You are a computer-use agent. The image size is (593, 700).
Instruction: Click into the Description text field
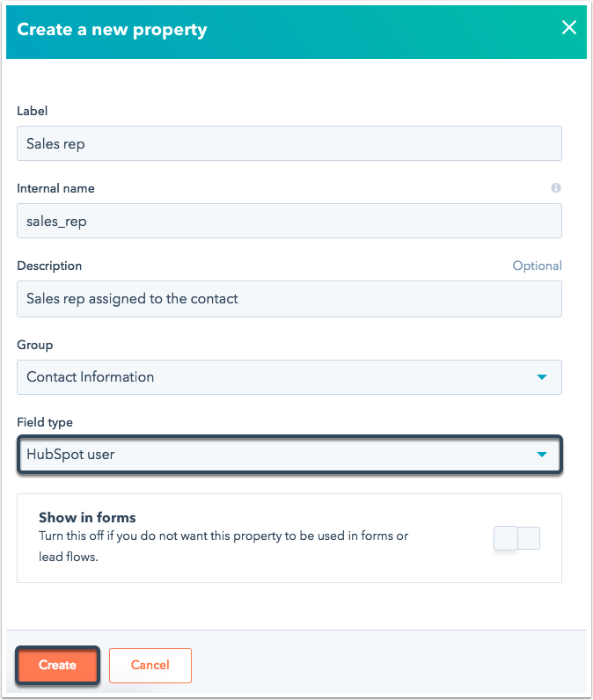[289, 299]
